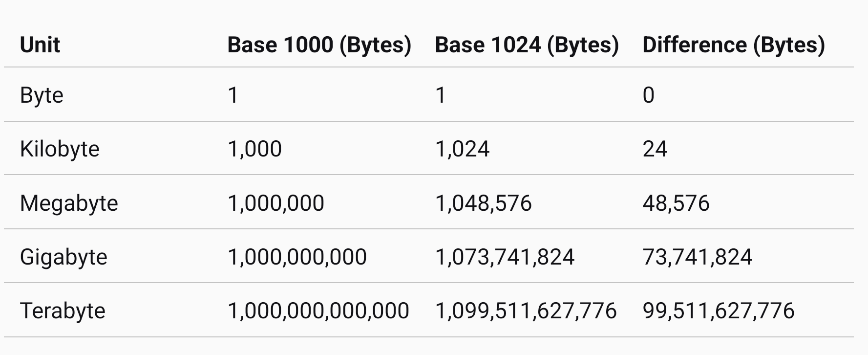This screenshot has width=868, height=355.
Task: Click the 1,000 value for Kilobyte
Action: (254, 149)
